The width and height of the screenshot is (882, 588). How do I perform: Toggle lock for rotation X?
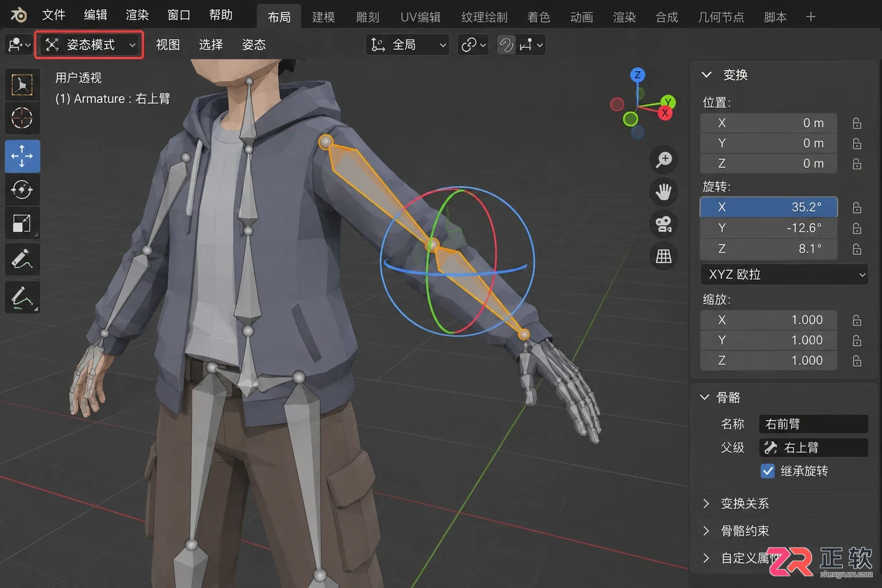pyautogui.click(x=857, y=208)
